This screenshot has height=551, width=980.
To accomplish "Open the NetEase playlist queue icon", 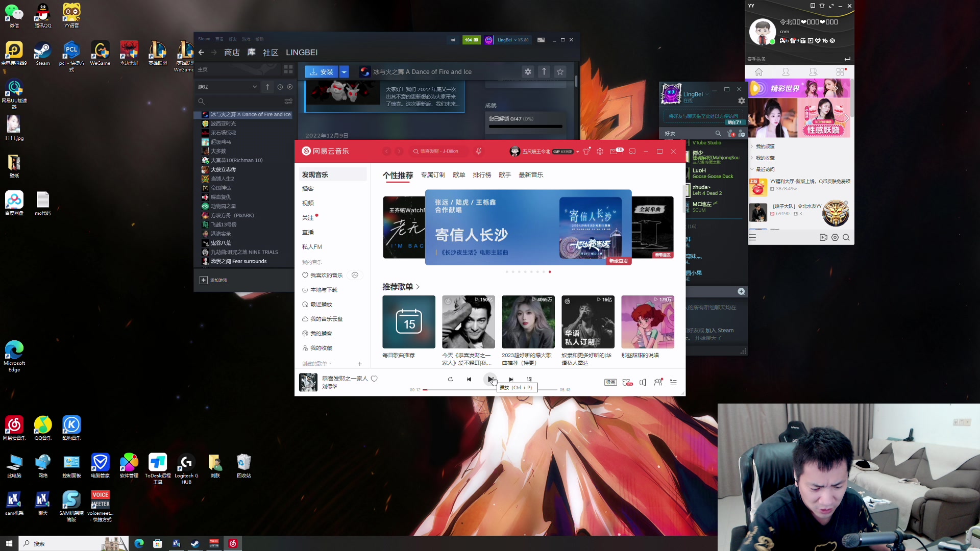I will (673, 382).
